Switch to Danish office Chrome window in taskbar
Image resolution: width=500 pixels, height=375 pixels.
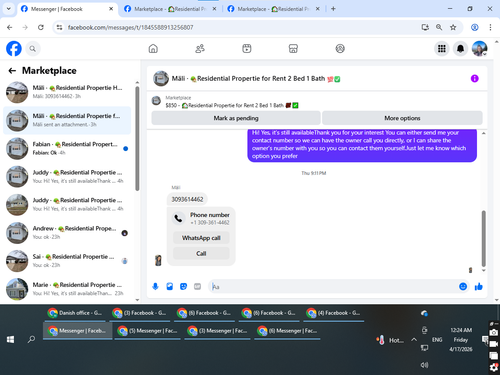tap(76, 313)
